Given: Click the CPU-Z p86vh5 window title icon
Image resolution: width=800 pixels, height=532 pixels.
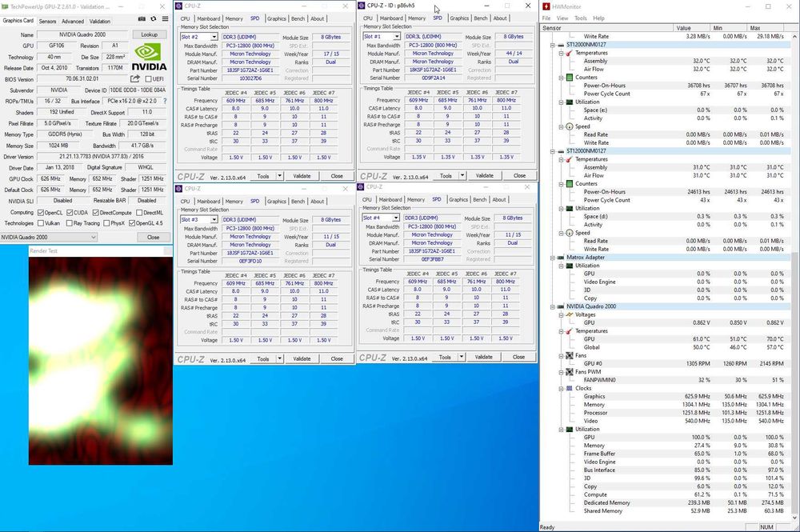Looking at the screenshot, I should pos(362,6).
